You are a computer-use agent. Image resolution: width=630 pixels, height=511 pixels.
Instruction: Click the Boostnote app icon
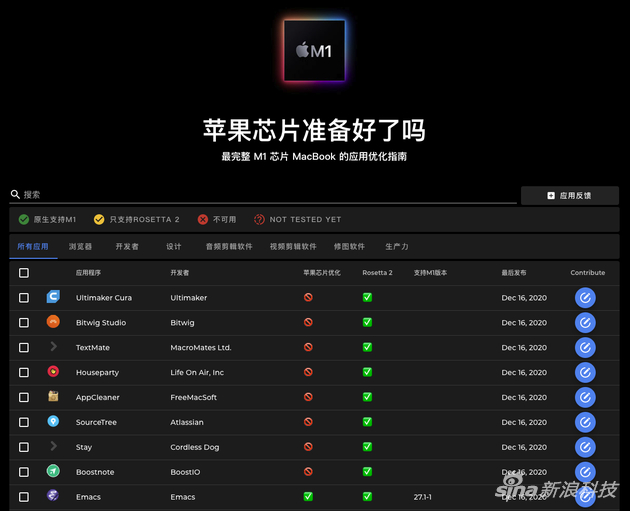(53, 471)
